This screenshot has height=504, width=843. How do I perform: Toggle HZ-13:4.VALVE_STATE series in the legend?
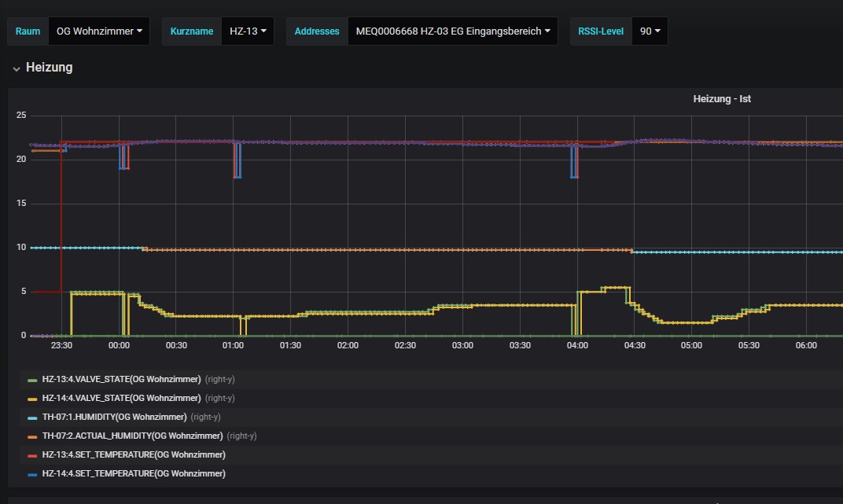(x=120, y=379)
